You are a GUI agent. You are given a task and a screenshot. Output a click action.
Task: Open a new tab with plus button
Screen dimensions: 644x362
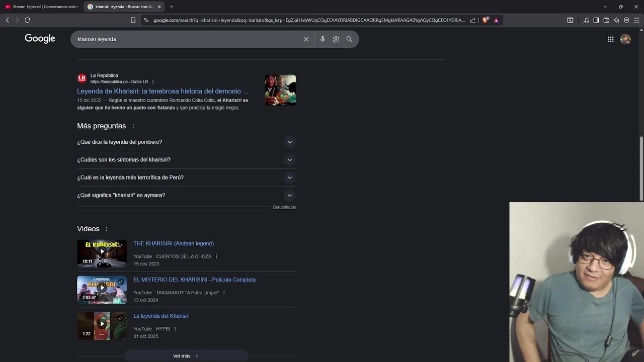click(172, 7)
